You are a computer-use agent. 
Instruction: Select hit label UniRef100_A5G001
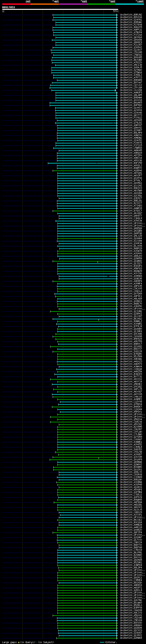[131, 615]
